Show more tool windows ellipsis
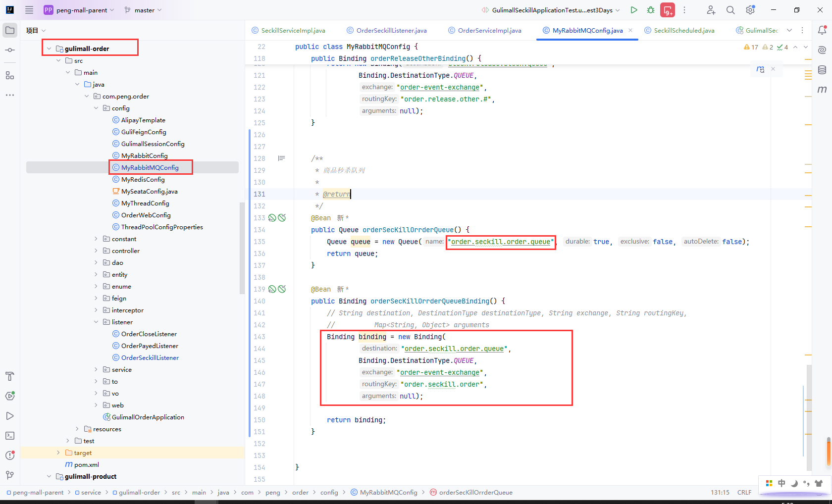Image resolution: width=832 pixels, height=504 pixels. tap(10, 95)
